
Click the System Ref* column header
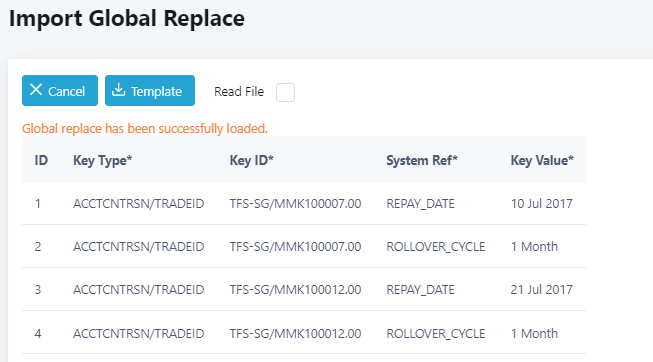422,160
